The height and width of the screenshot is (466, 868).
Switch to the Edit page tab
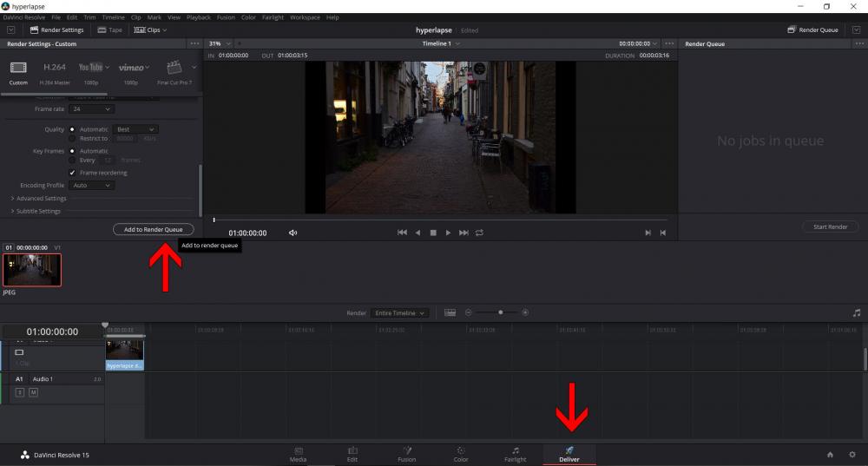352,455
